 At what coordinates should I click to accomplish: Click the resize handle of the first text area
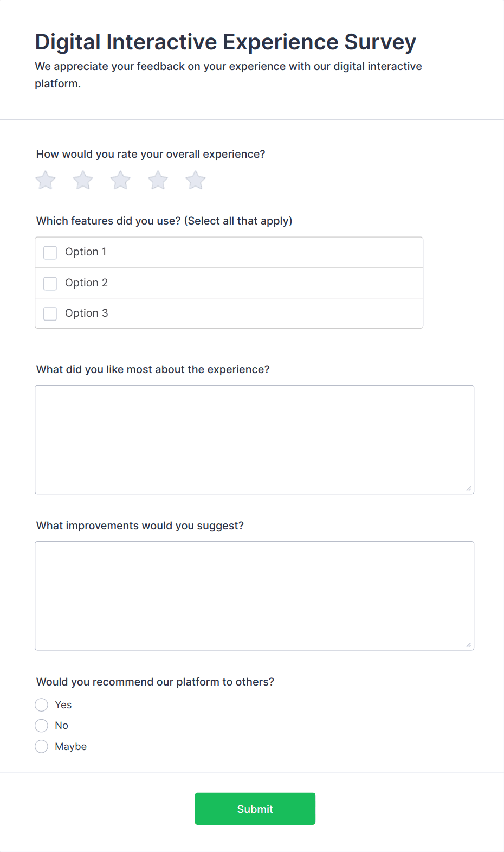tap(469, 489)
